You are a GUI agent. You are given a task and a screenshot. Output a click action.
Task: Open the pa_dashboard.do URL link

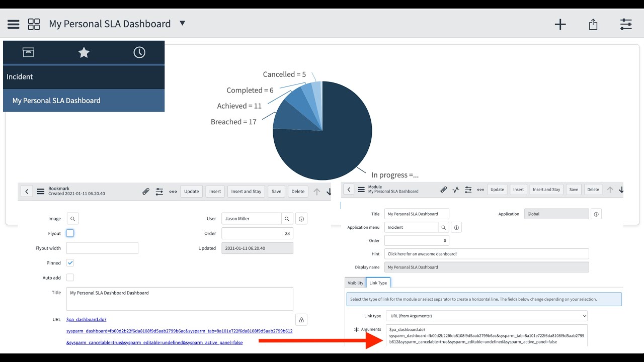pyautogui.click(x=87, y=319)
